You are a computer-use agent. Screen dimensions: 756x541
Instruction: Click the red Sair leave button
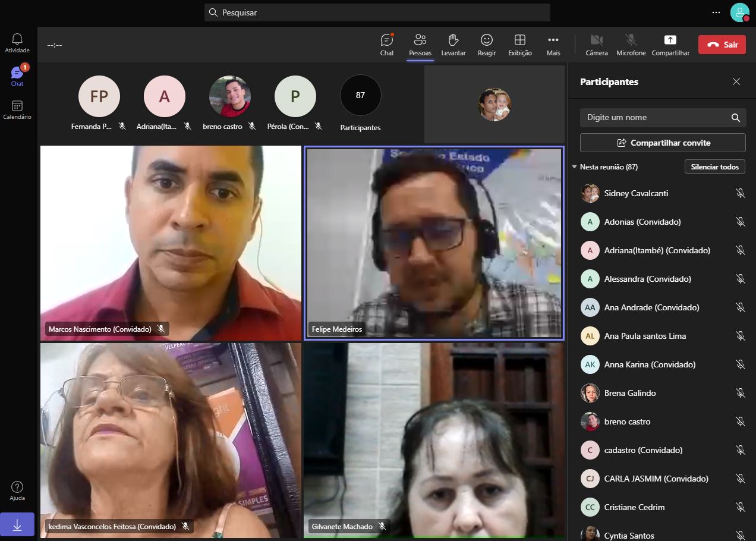[x=722, y=45]
